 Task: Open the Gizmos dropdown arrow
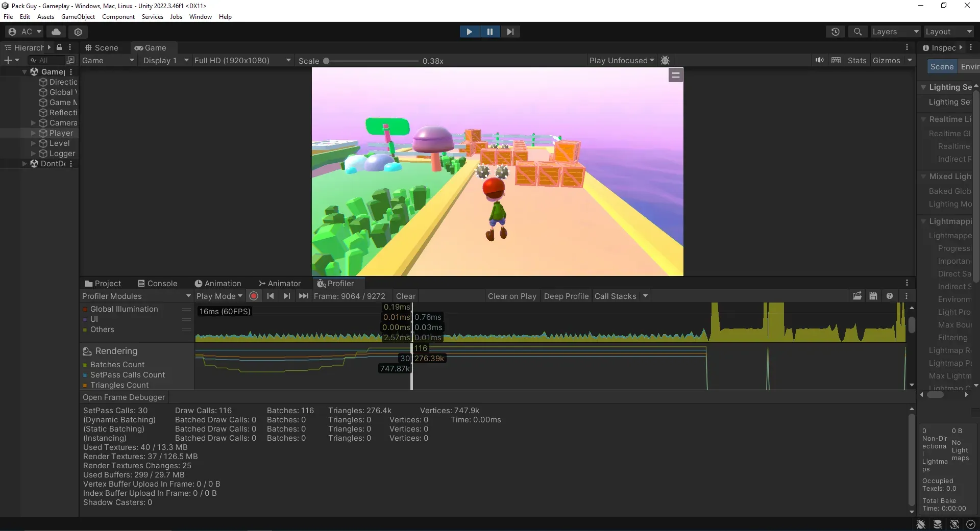point(910,60)
